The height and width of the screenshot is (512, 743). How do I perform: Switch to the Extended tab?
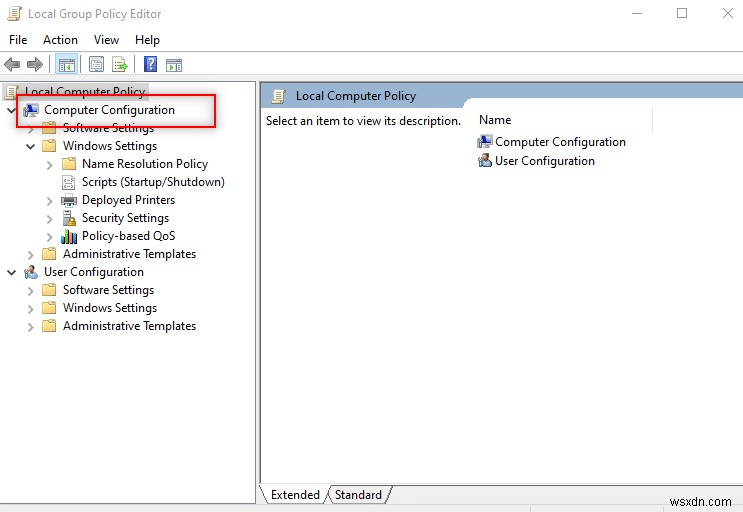pyautogui.click(x=295, y=494)
